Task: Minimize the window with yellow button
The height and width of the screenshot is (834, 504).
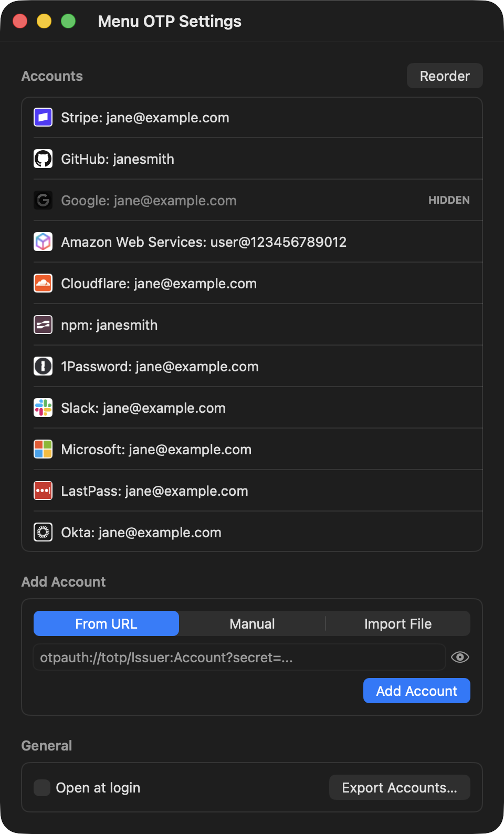Action: coord(44,21)
